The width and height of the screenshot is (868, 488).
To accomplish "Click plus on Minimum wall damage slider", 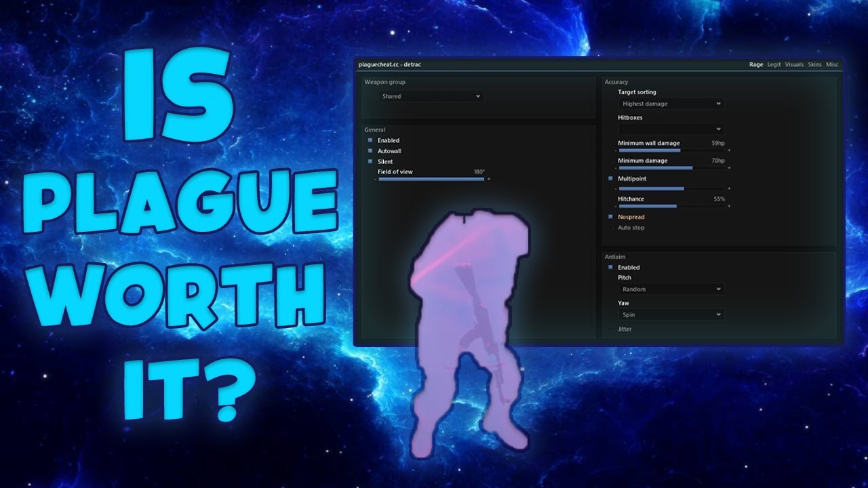I will (x=729, y=150).
